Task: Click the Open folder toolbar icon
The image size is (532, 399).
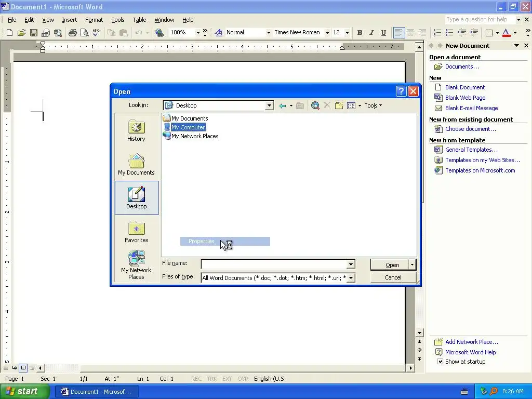Action: pyautogui.click(x=22, y=33)
